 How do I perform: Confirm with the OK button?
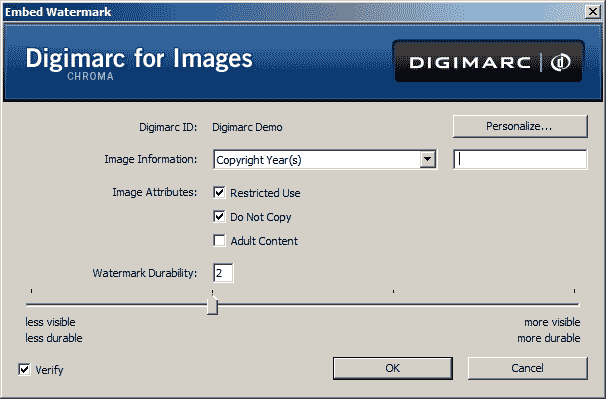point(393,368)
